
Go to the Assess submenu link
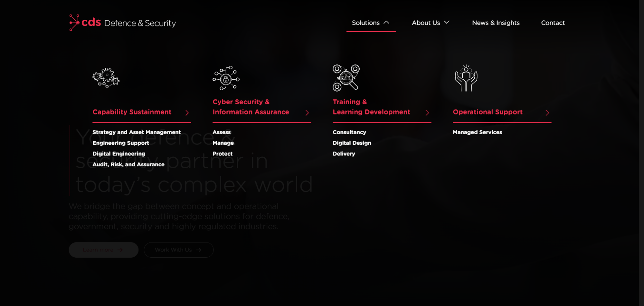click(222, 132)
